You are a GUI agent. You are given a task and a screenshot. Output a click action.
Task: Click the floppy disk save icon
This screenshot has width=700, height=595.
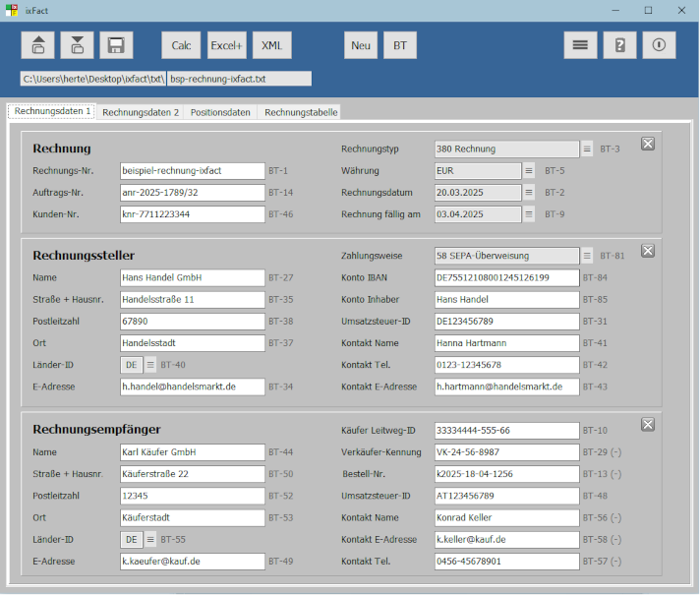pos(117,45)
